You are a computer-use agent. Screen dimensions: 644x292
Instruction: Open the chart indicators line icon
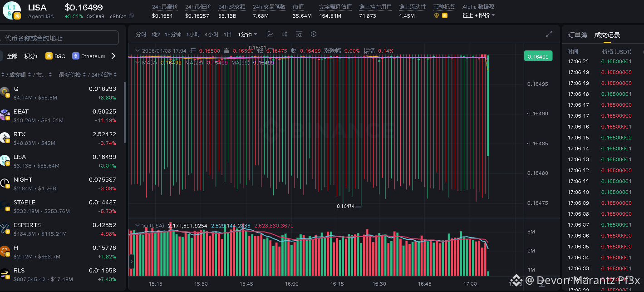click(270, 35)
